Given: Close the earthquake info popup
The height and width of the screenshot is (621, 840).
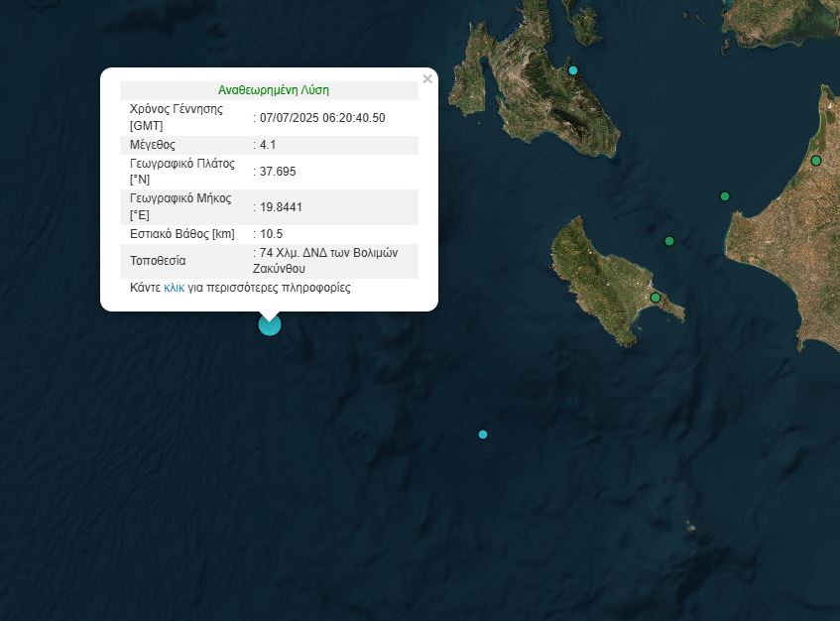Looking at the screenshot, I should 427,79.
